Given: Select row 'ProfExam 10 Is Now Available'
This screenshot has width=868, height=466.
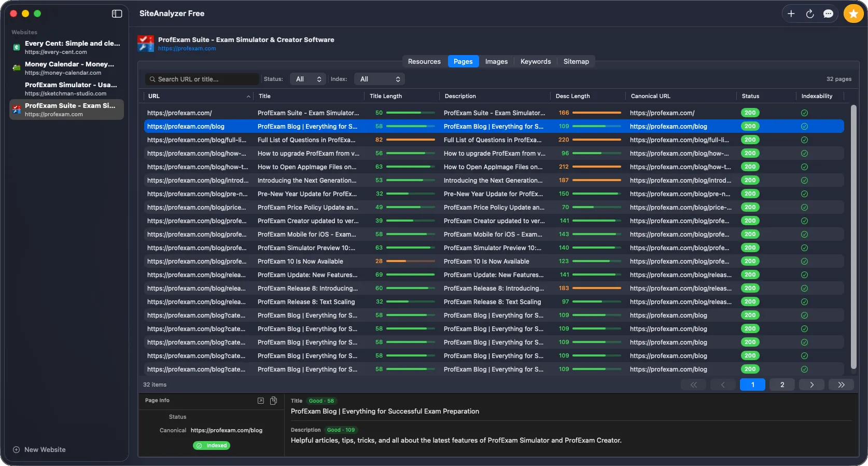Looking at the screenshot, I should pyautogui.click(x=494, y=261).
